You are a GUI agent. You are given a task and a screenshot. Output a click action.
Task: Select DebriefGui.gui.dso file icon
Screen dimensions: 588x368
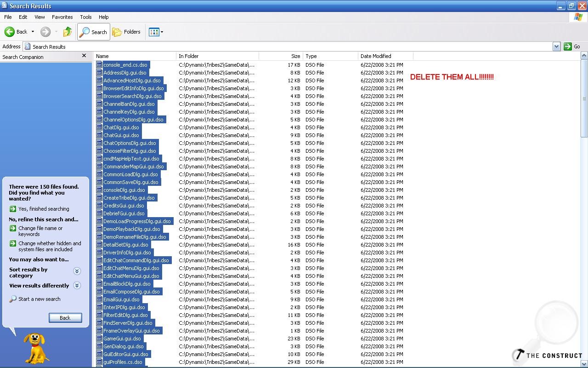[99, 213]
